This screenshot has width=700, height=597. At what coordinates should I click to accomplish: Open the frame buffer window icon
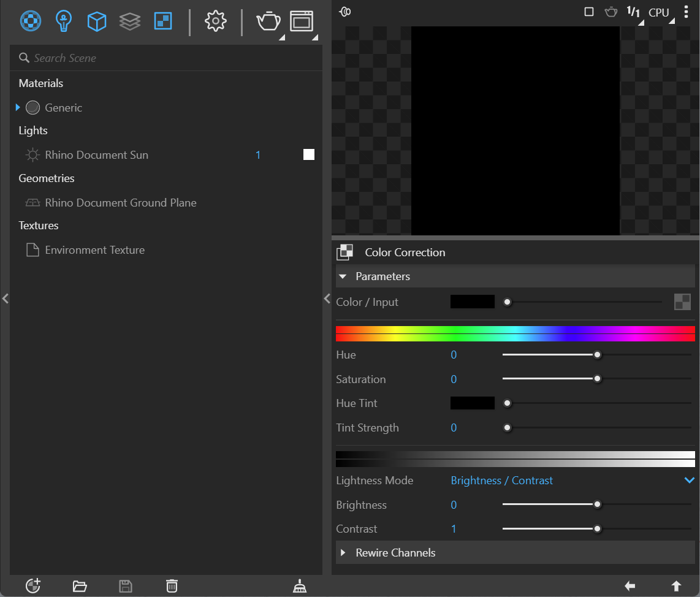(302, 21)
